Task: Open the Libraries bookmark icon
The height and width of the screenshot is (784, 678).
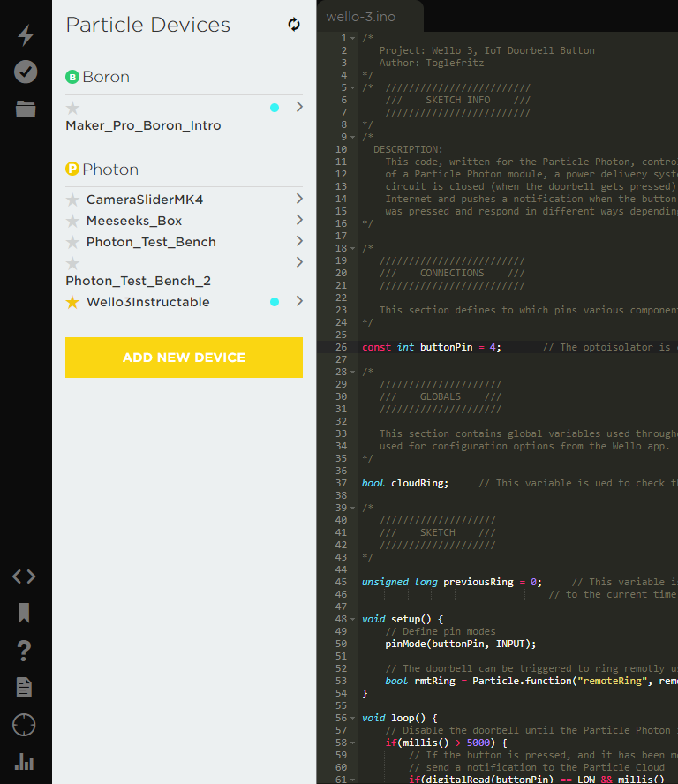Action: pyautogui.click(x=24, y=613)
